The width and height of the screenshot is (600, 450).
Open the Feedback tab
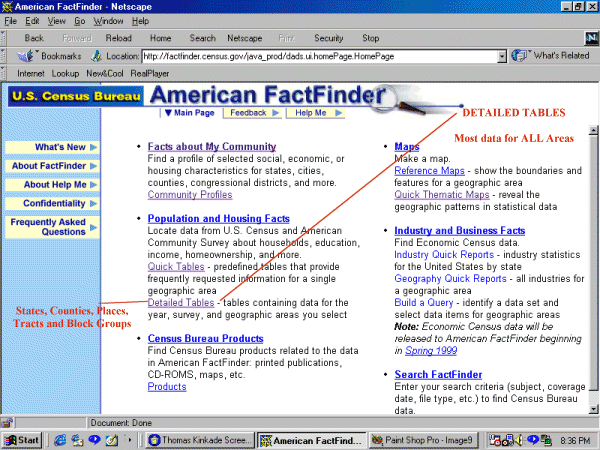[x=247, y=113]
